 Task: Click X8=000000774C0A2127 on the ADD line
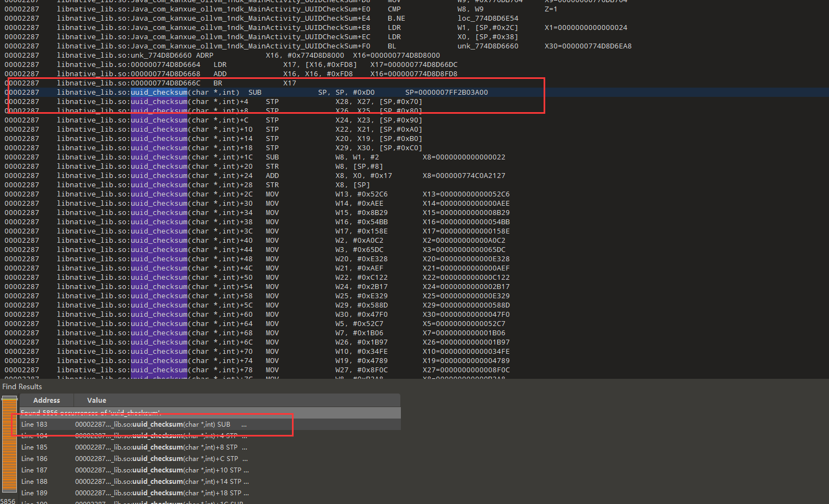point(464,175)
